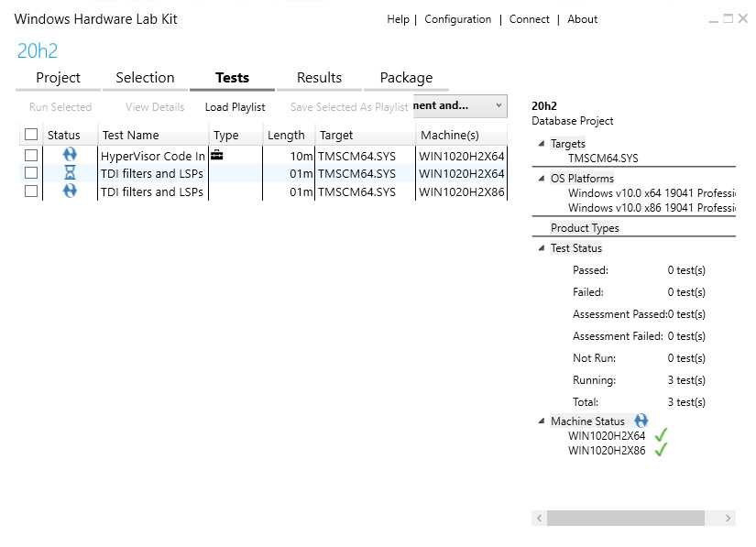The image size is (756, 547).
Task: Check the TDI filters WIN1020H2X64 row checkbox
Action: click(x=31, y=172)
